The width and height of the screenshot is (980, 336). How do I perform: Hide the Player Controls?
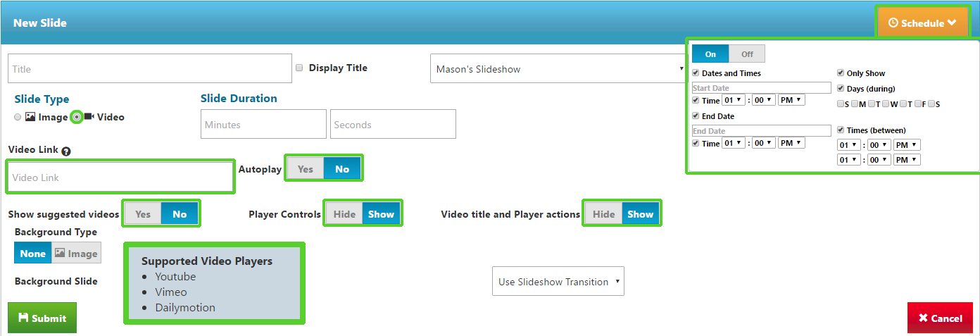click(x=344, y=214)
